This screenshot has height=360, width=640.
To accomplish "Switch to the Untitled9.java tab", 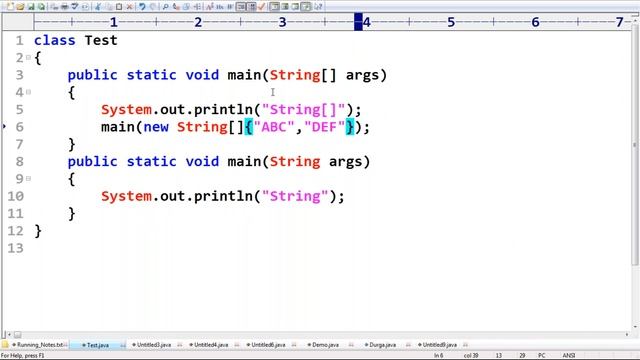I will point(440,345).
